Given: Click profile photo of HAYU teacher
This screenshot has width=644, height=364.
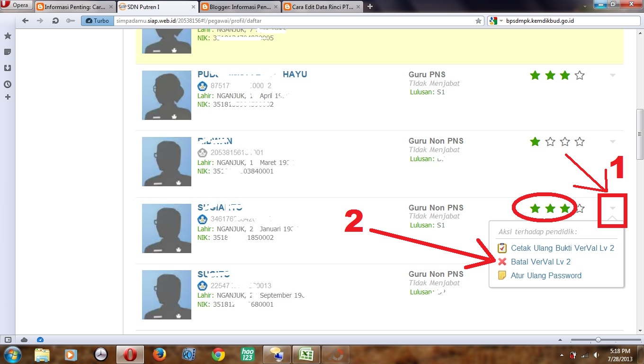Looking at the screenshot, I should 167,95.
